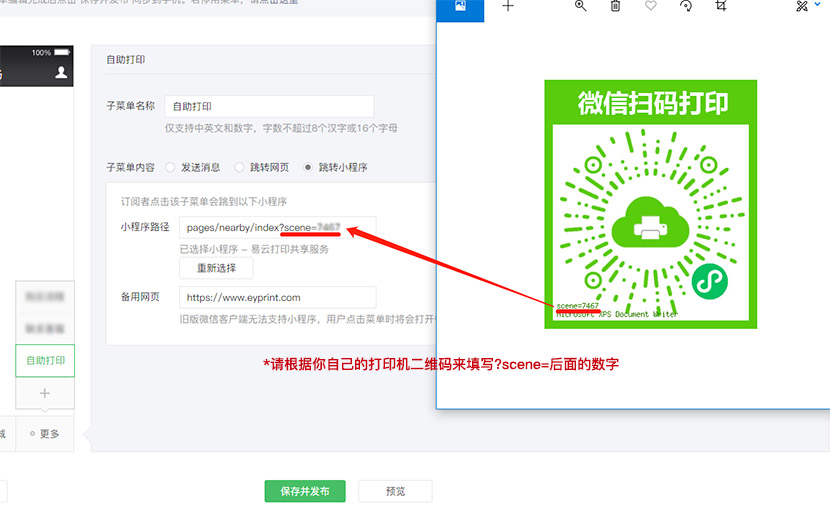Click the QR code image in the photo viewer
830x522 pixels.
[651, 204]
